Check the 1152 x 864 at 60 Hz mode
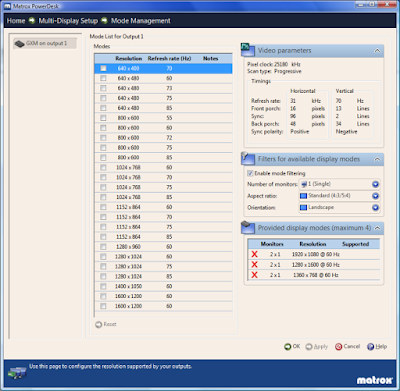 pos(103,207)
